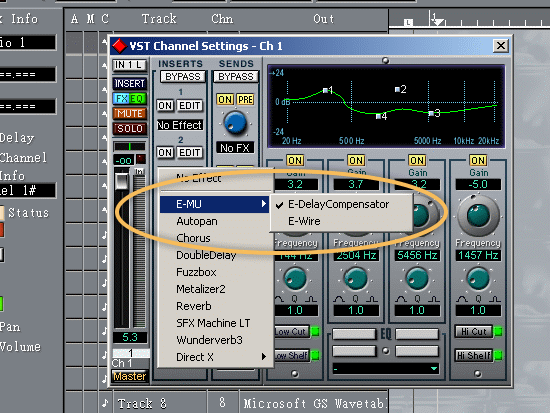The image size is (550, 413).
Task: Choose Reverb effect
Action: click(216, 306)
